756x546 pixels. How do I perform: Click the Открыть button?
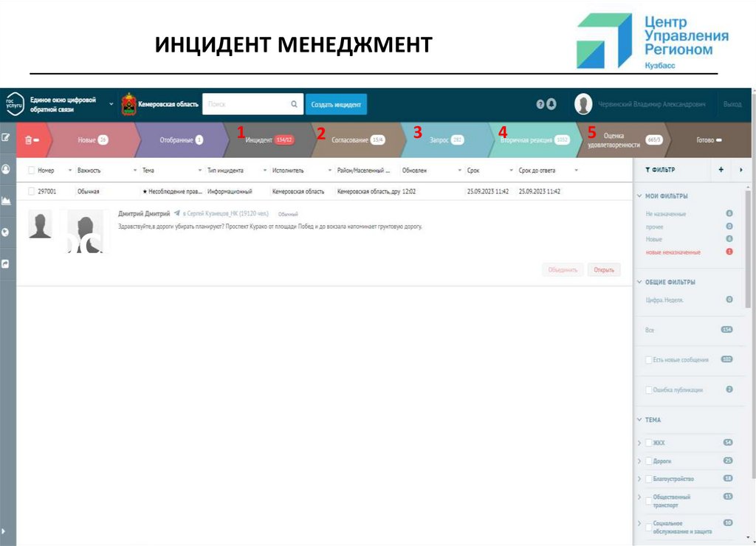click(x=604, y=270)
